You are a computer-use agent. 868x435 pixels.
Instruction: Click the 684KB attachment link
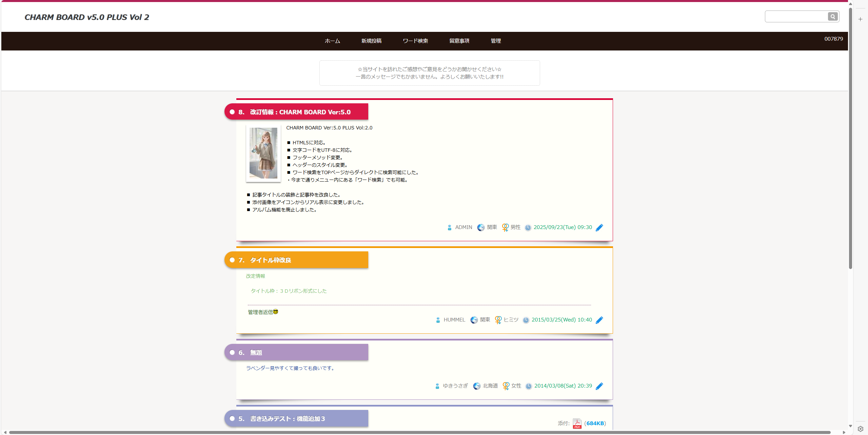pos(595,423)
